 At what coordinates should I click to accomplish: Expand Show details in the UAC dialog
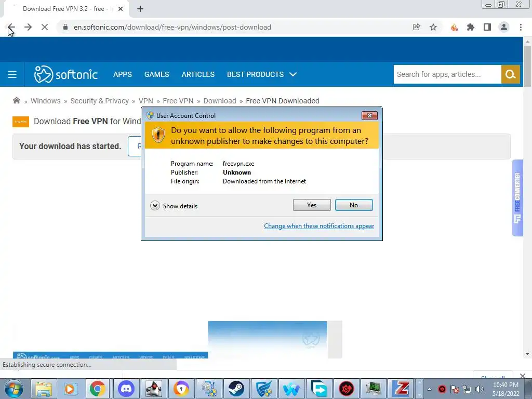[174, 206]
